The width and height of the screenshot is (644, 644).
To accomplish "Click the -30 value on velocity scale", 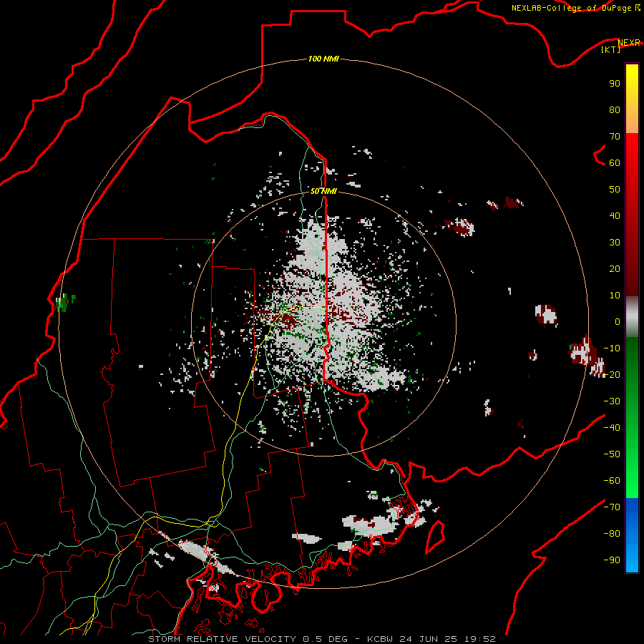I will point(612,401).
